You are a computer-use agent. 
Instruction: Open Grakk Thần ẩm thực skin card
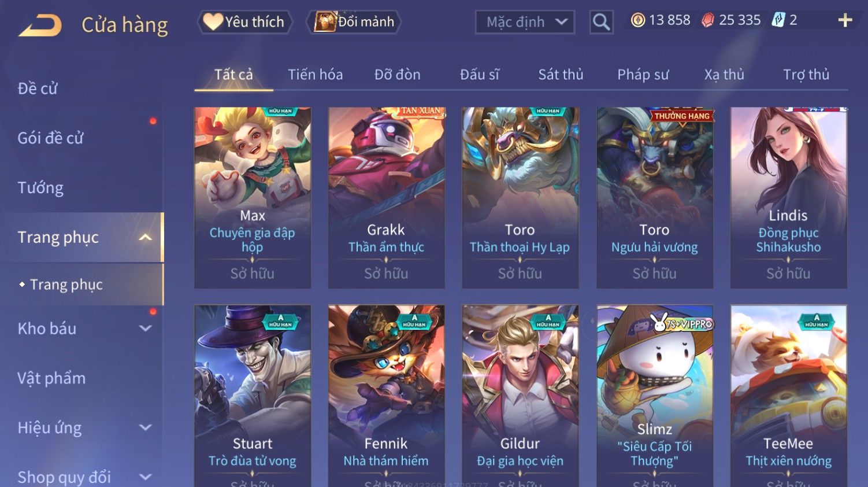pos(386,198)
